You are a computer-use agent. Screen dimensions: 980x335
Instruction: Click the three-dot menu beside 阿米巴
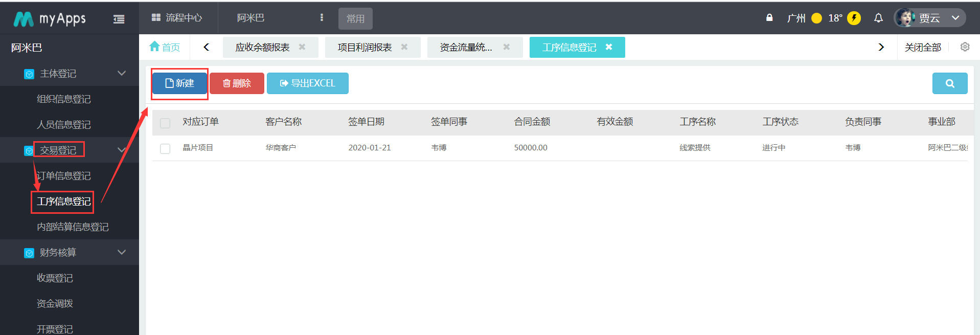click(x=322, y=18)
